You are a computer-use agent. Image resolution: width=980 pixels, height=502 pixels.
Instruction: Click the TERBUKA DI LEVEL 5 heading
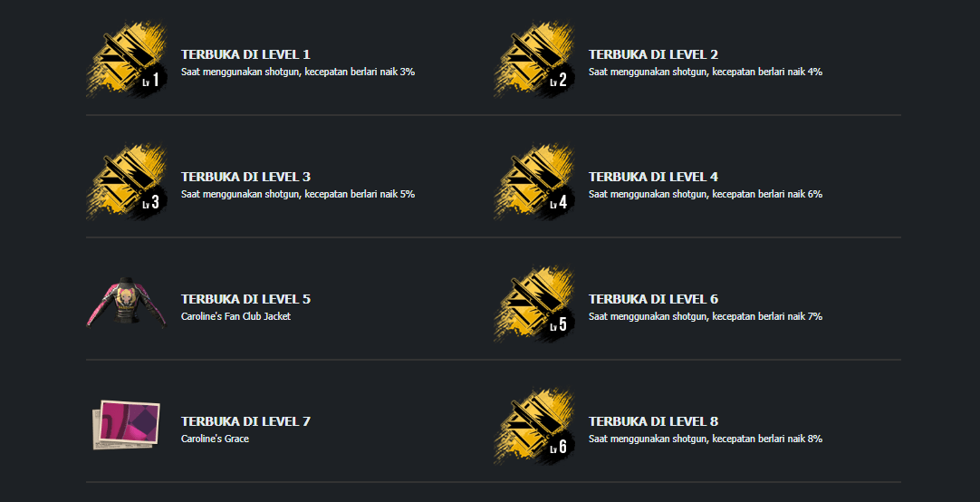coord(245,299)
